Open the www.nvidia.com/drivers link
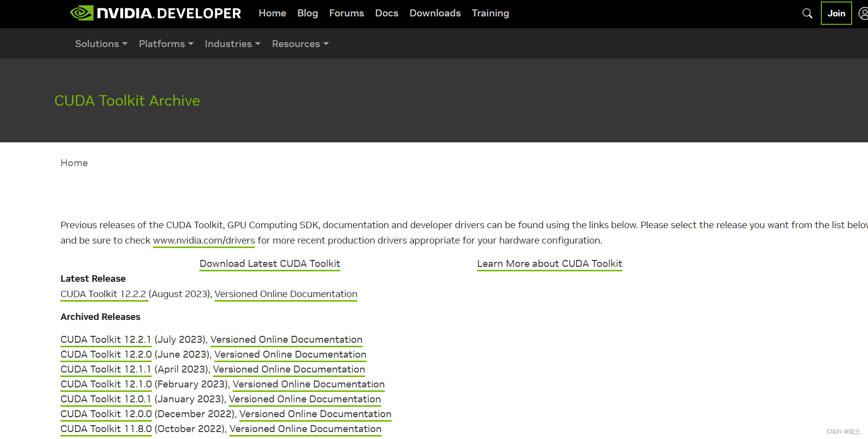The image size is (868, 439). (x=204, y=241)
